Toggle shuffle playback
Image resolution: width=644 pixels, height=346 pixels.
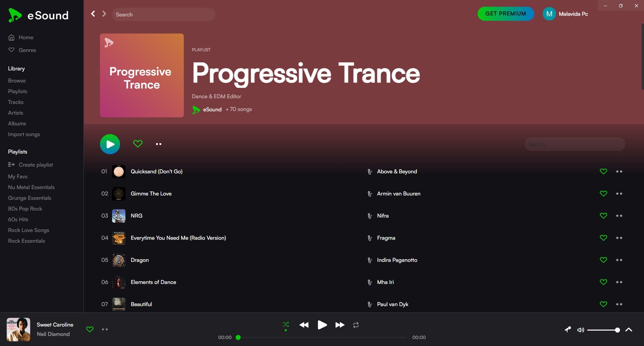tap(286, 325)
